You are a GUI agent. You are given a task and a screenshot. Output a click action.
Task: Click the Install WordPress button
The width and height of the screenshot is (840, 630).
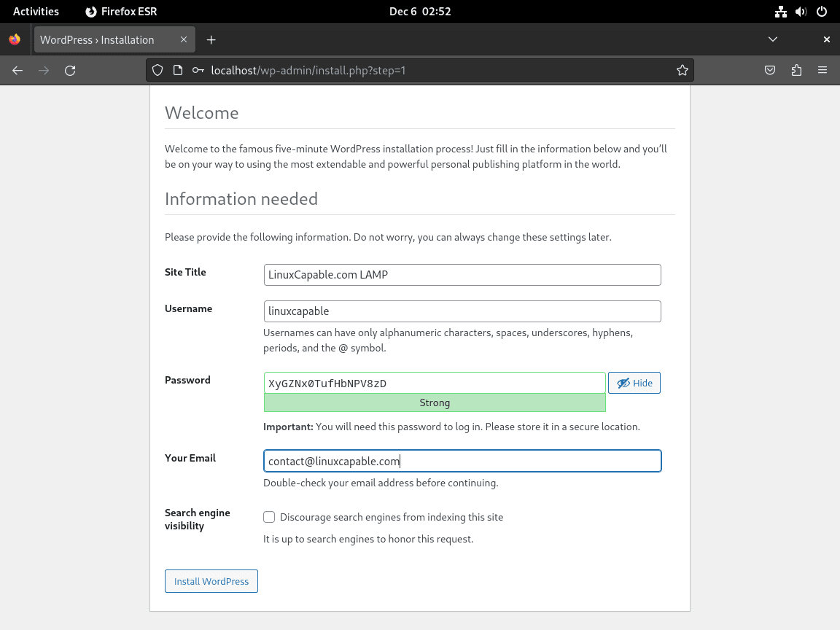tap(211, 581)
